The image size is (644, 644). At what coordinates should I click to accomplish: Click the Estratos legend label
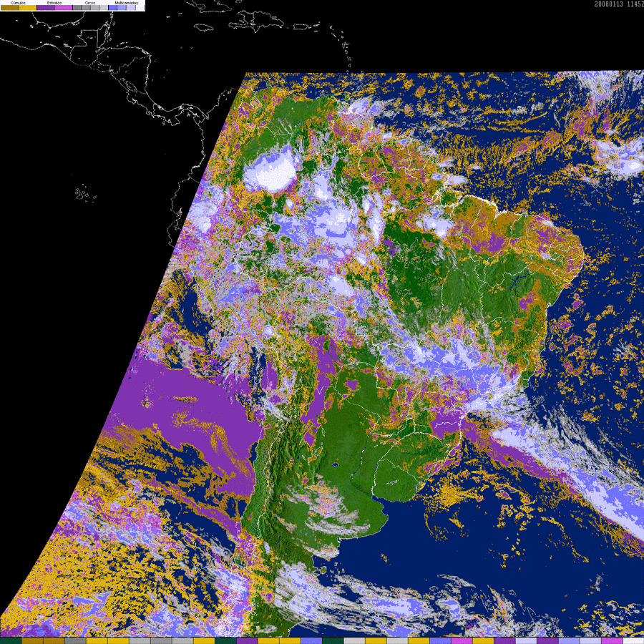[54, 3]
